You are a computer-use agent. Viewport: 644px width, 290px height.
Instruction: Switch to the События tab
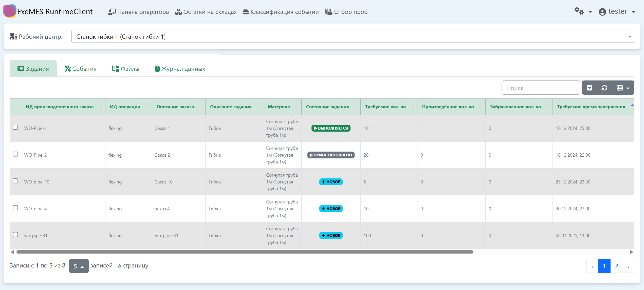[x=80, y=69]
